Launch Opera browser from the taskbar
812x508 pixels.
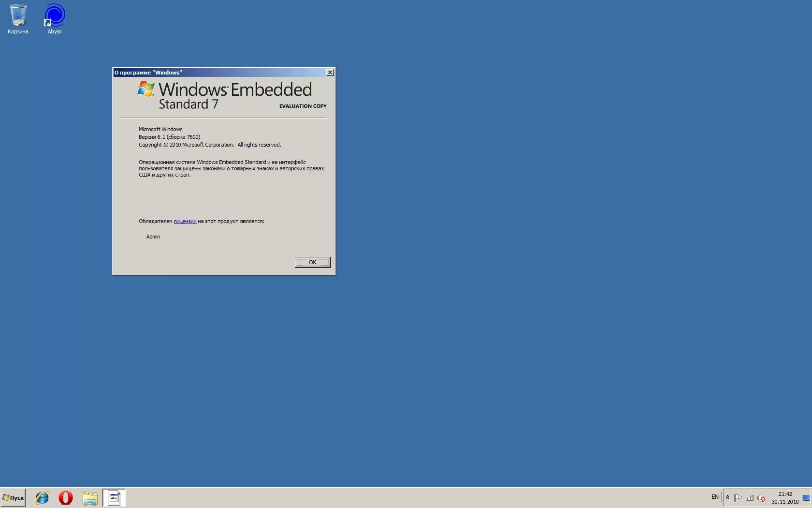point(66,498)
